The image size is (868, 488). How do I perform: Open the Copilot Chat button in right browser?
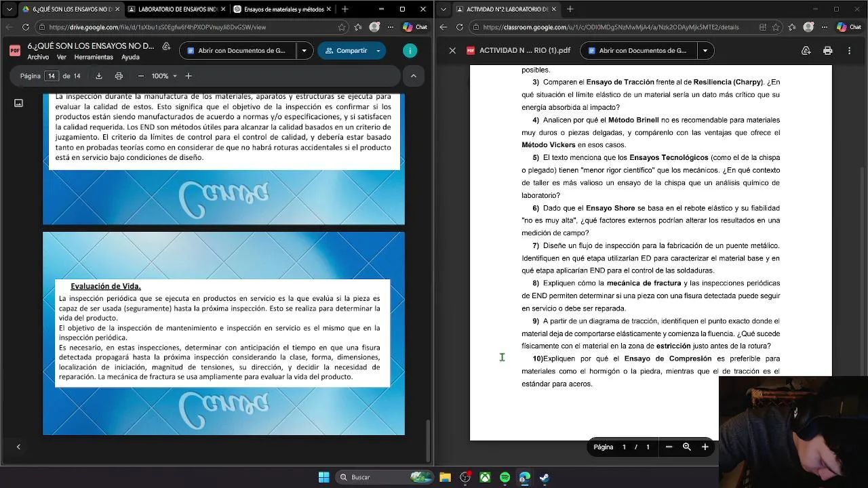click(x=850, y=27)
